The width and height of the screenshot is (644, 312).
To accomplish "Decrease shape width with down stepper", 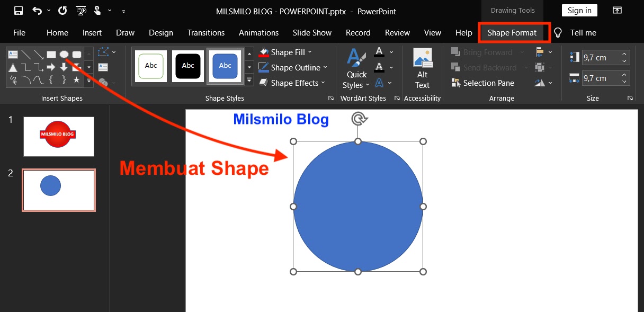I will pos(625,82).
